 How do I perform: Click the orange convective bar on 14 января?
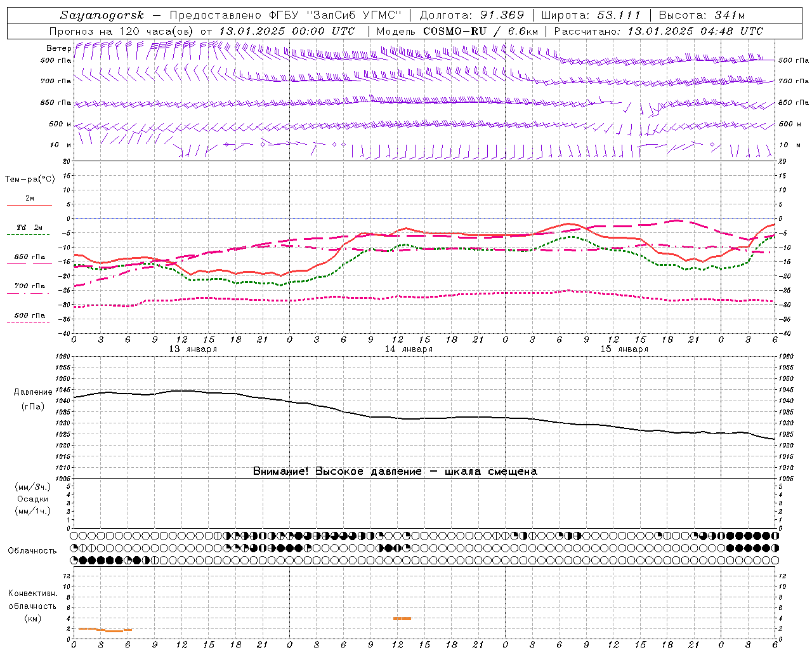[402, 618]
